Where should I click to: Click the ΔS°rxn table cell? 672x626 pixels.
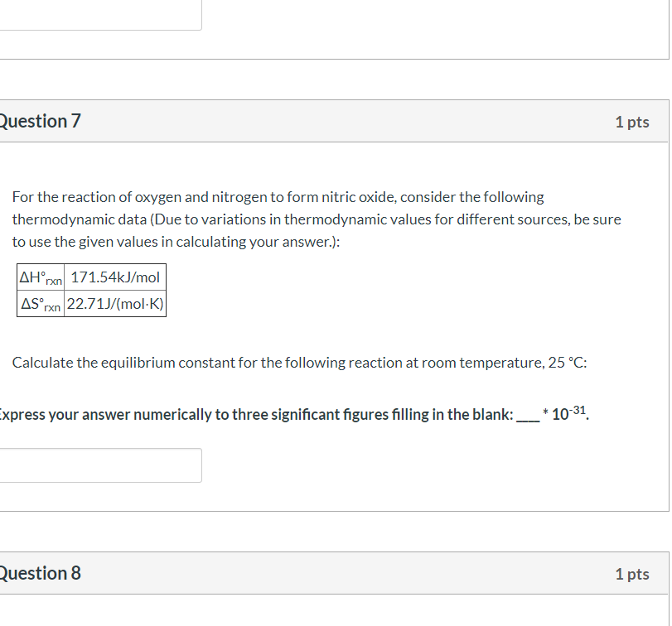(40, 304)
